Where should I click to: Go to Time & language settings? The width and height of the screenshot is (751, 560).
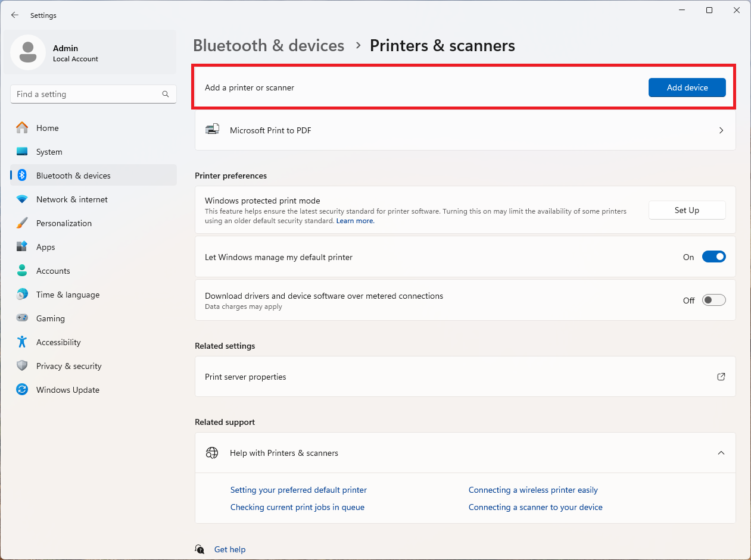tap(67, 295)
